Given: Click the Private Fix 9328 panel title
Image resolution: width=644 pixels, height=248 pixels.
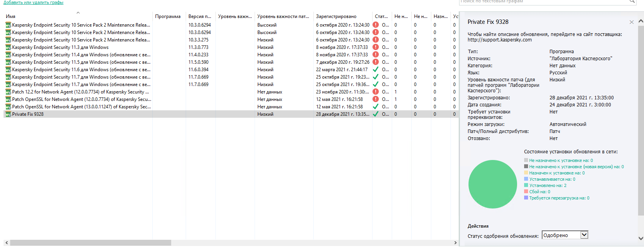Looking at the screenshot, I should [488, 22].
